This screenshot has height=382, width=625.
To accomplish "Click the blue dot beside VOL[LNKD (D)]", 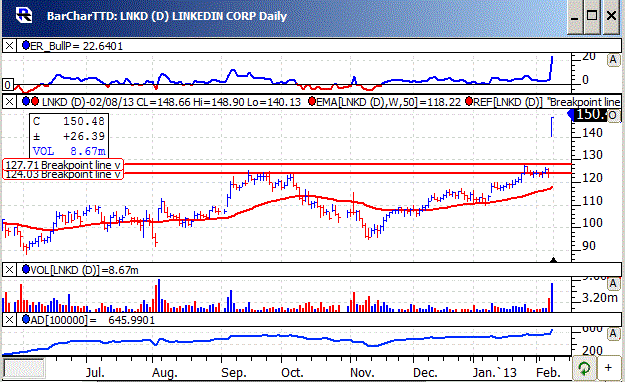I will [26, 270].
